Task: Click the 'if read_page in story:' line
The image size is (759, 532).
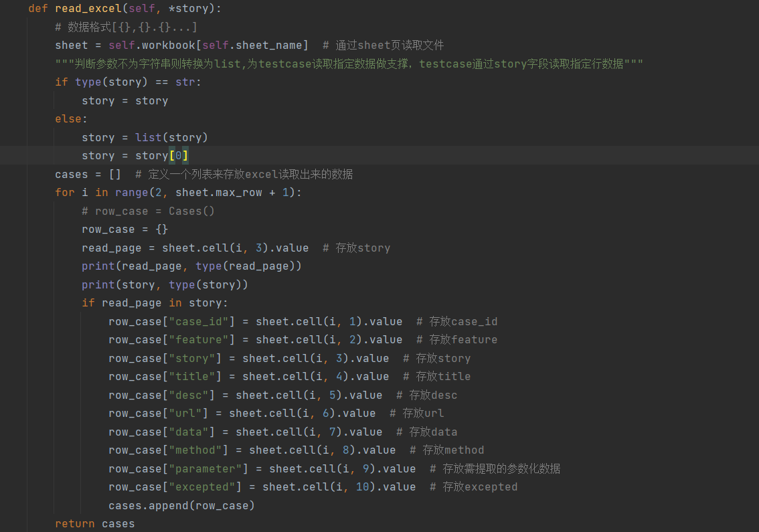Action: tap(155, 303)
